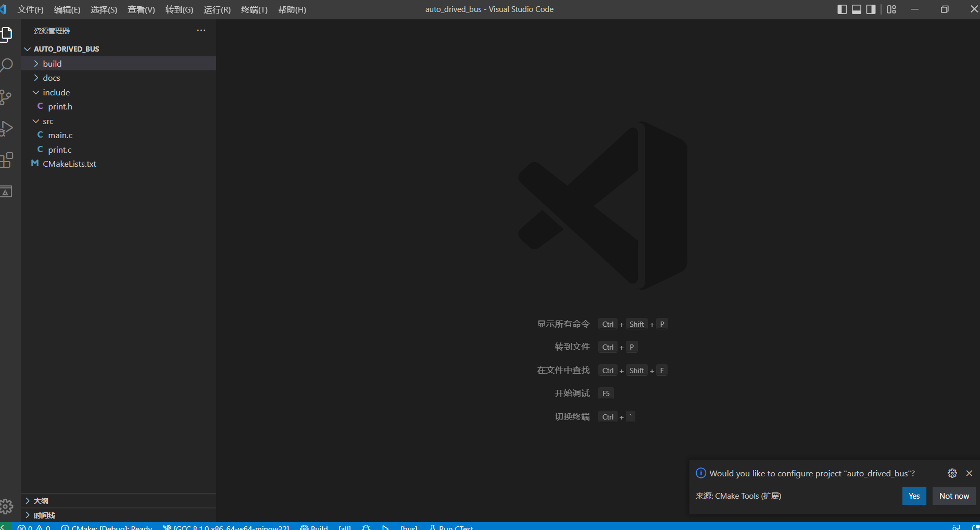Open main.c in the explorer
The height and width of the screenshot is (530, 980).
pos(60,135)
